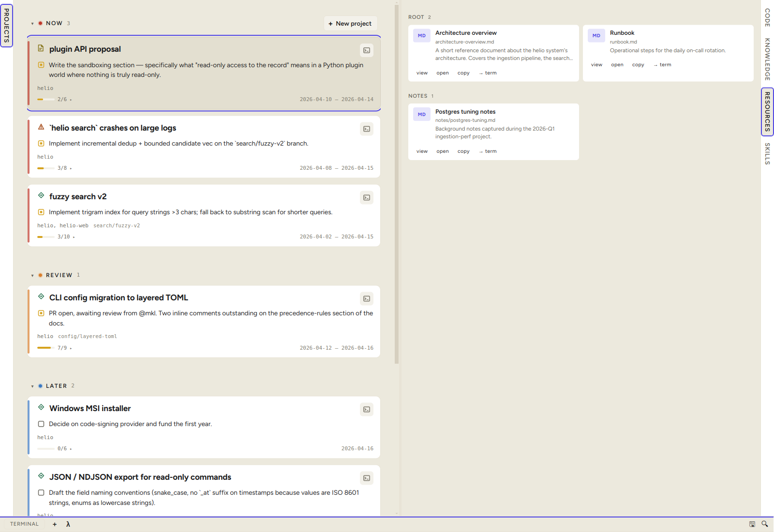
Task: Click open on Postgres tuning notes
Action: 443,151
